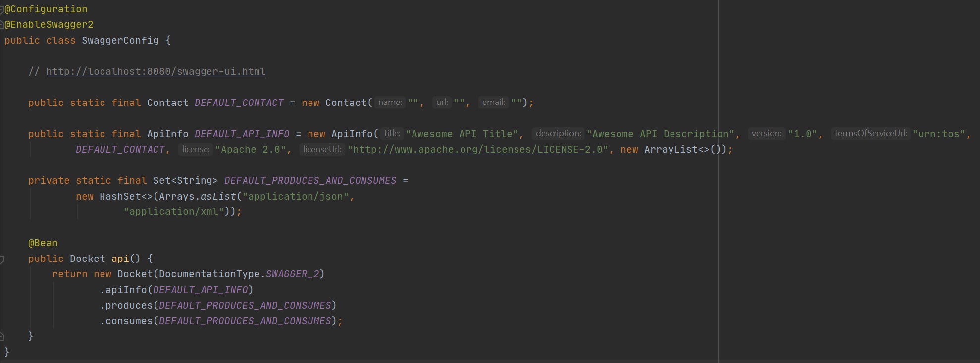Click the 'licenseUrl:' inlay hint

tap(322, 149)
